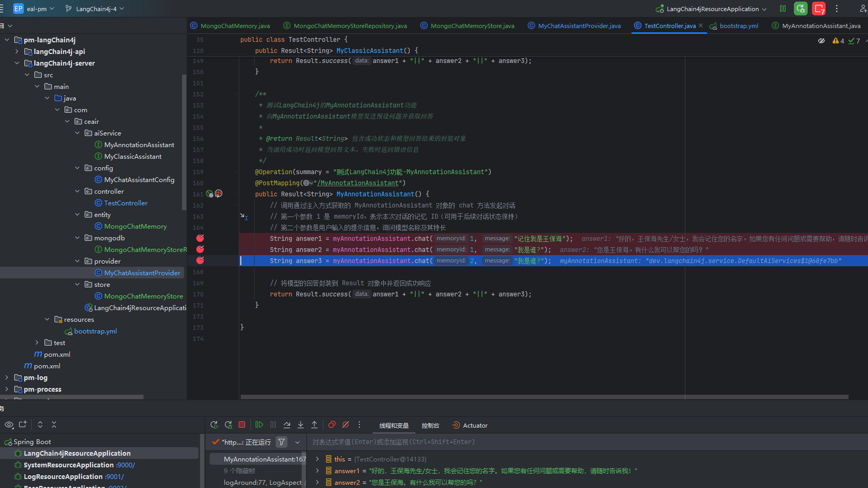Show the 9 hidden frames
Viewport: 868px width, 488px height.
pos(239,471)
